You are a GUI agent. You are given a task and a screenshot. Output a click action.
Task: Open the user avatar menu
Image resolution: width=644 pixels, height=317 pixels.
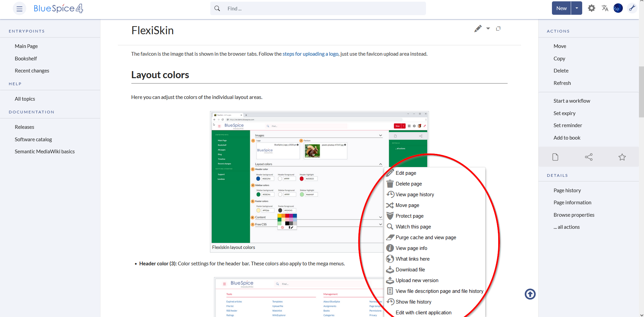coord(618,8)
